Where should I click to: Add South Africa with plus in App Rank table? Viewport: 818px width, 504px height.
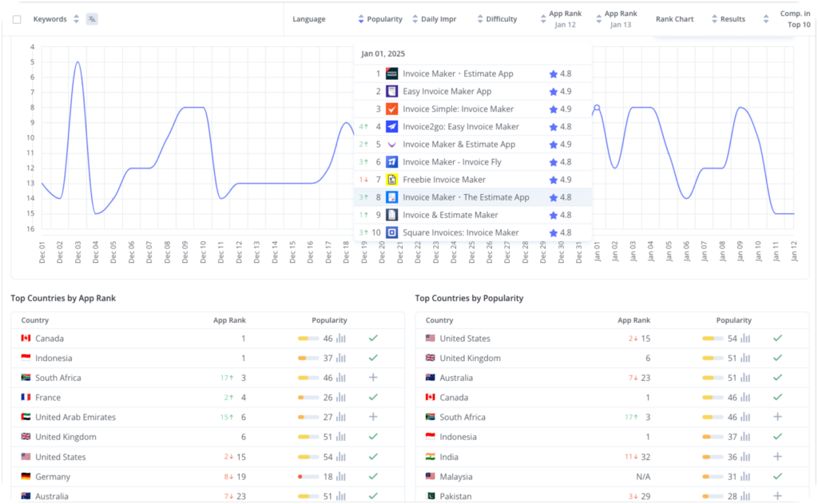click(x=373, y=377)
